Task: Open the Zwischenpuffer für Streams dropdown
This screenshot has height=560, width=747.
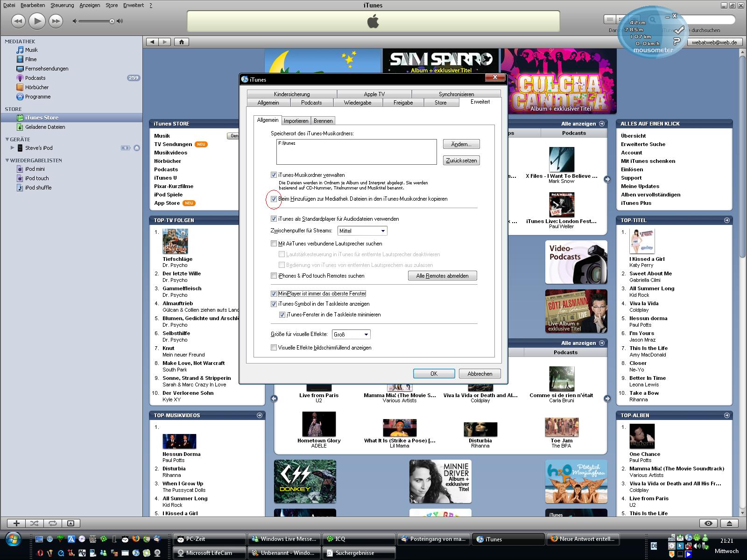Action: point(362,231)
